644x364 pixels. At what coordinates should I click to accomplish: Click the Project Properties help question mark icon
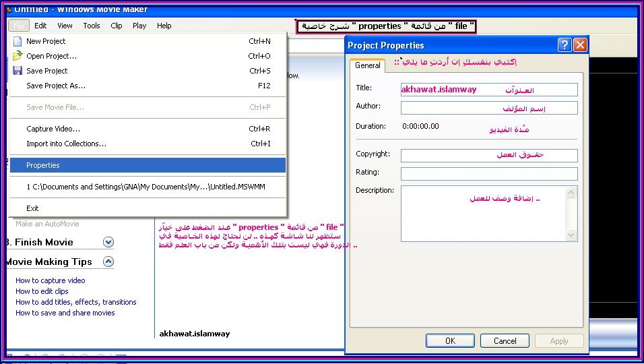click(x=565, y=44)
